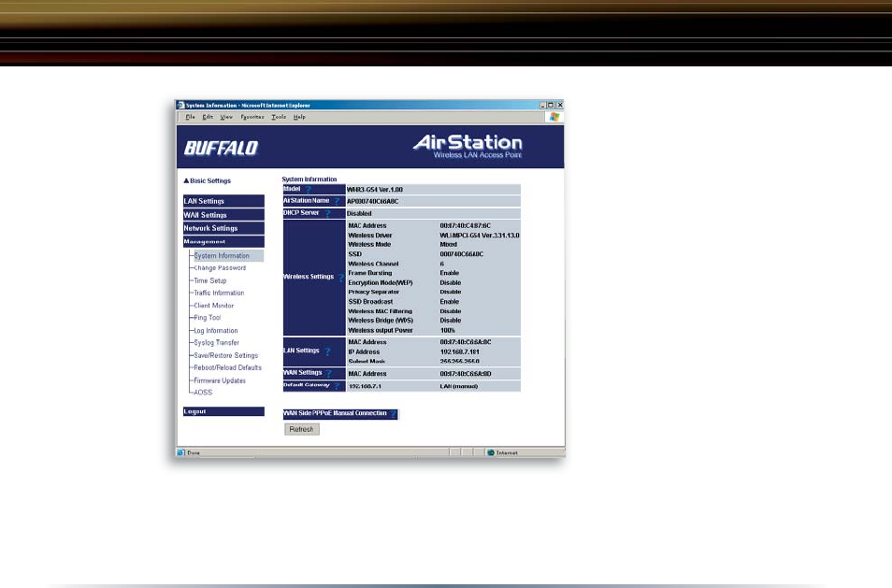Viewport: 892px width, 588px height.
Task: Click the help icon next to Model
Action: pyautogui.click(x=309, y=190)
